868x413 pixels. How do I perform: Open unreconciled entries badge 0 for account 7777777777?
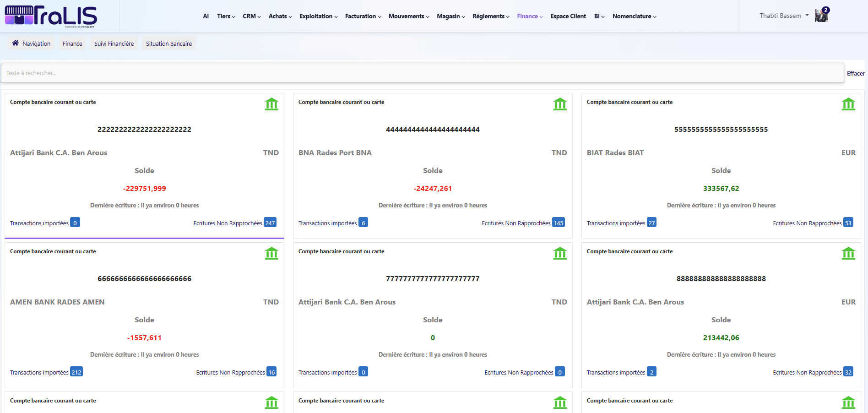coord(560,372)
